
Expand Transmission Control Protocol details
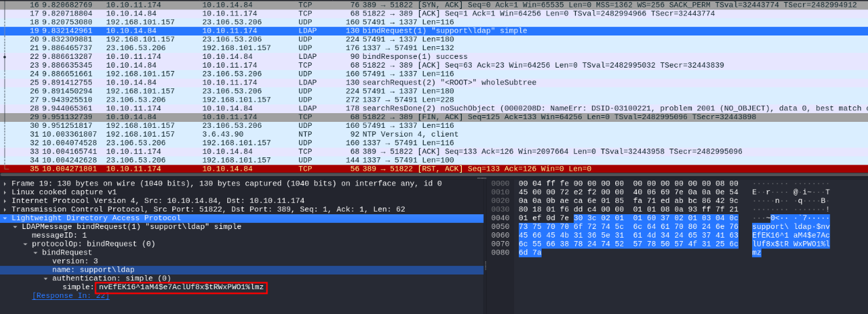pos(5,210)
